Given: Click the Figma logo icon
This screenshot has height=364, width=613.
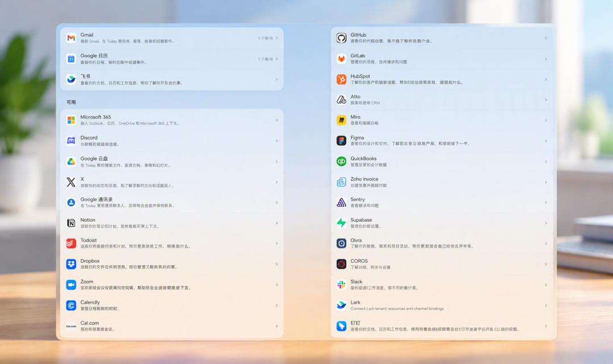Looking at the screenshot, I should click(341, 141).
